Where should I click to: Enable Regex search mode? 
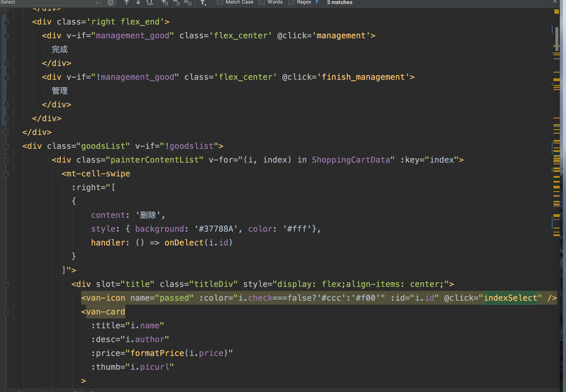291,2
